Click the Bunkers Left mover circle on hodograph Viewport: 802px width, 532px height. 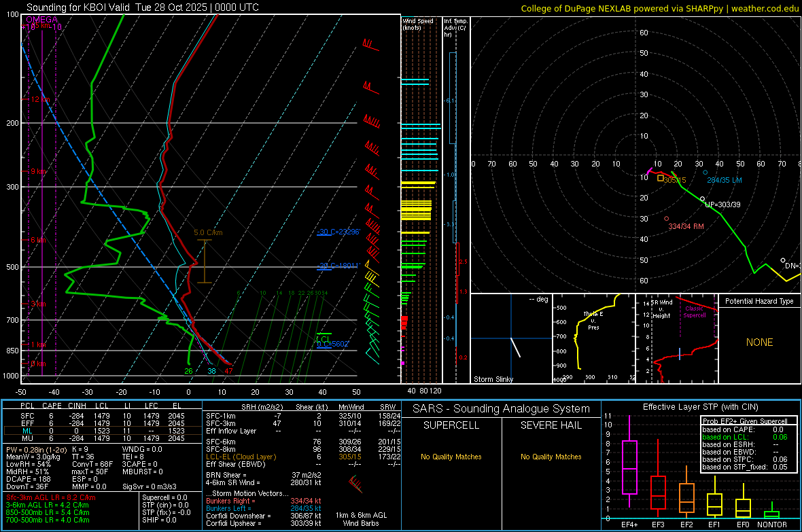pyautogui.click(x=705, y=173)
